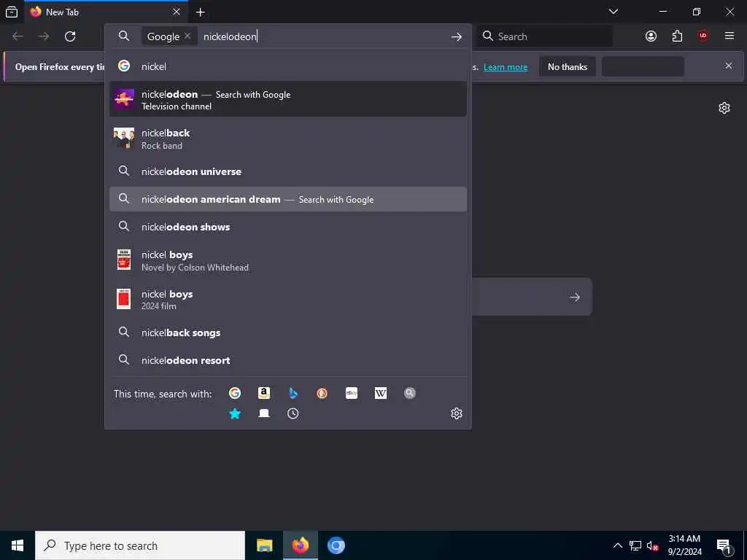Search this time with DuckDuckGo icon
The width and height of the screenshot is (747, 560).
coord(322,393)
